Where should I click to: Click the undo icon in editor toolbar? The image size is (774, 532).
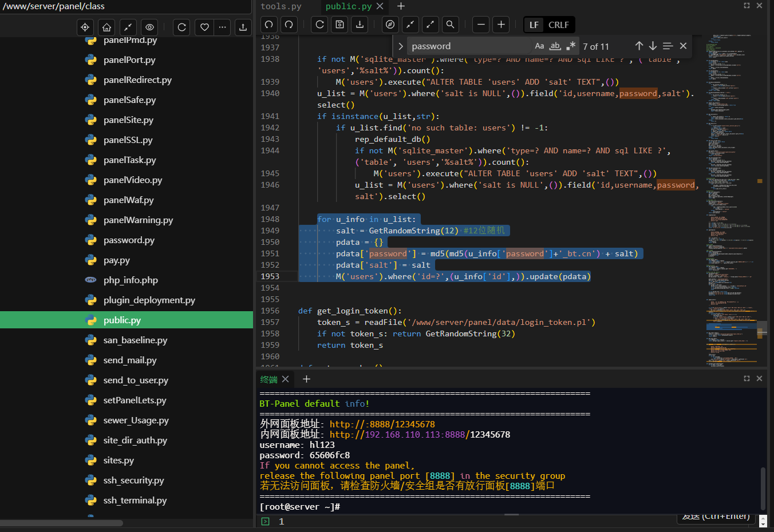(269, 25)
